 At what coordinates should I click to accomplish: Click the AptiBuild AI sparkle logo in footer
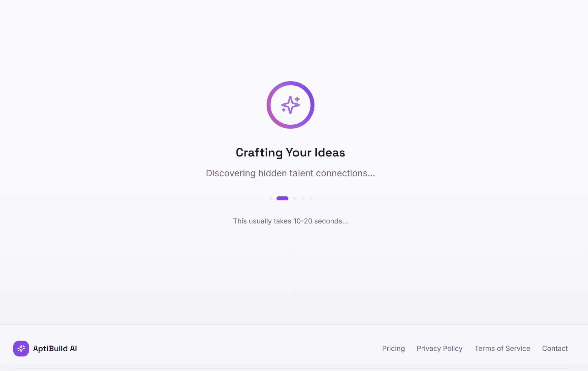tap(21, 348)
